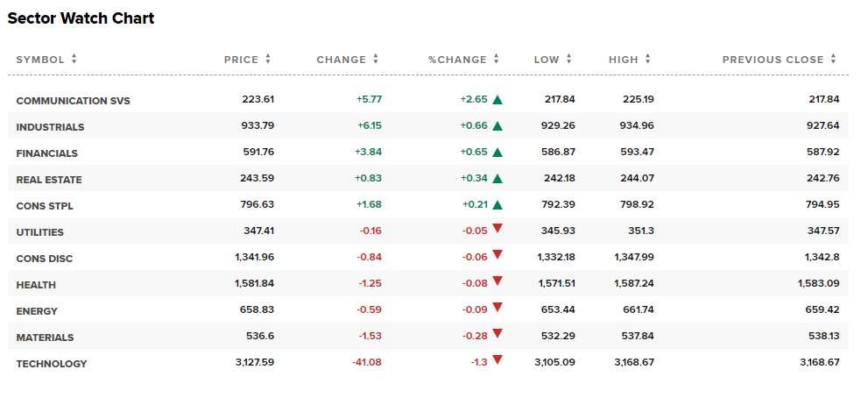Click green up arrow in Industrials row
868x398 pixels.
pos(498,126)
